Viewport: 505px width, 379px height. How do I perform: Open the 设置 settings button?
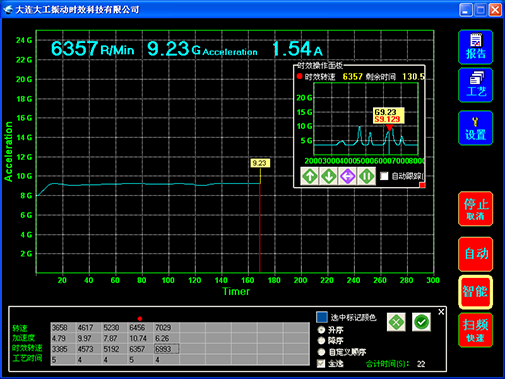point(475,128)
